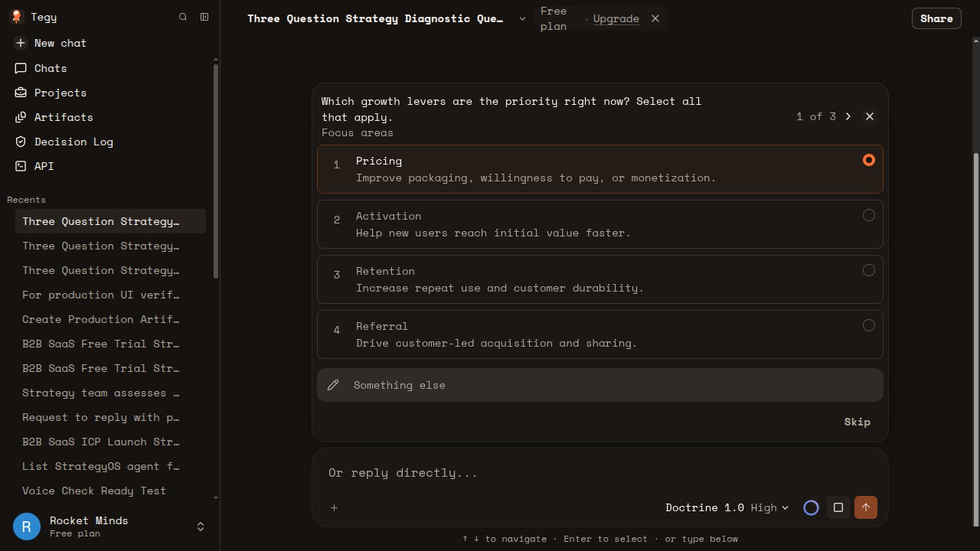Open recent chat B2B SaaS ICP Launch Str…

[110, 442]
